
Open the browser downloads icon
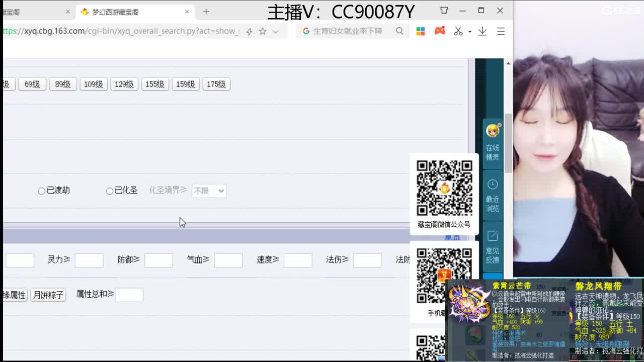[x=482, y=31]
